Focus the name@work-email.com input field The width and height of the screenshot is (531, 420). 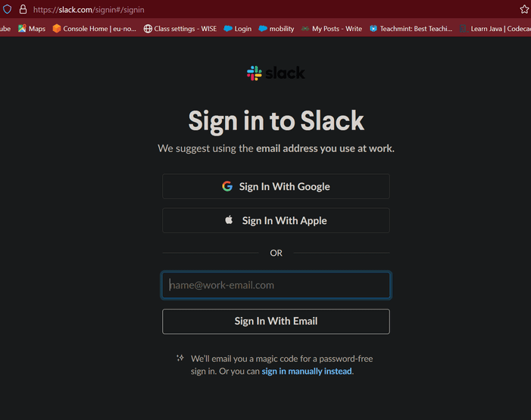coord(276,285)
